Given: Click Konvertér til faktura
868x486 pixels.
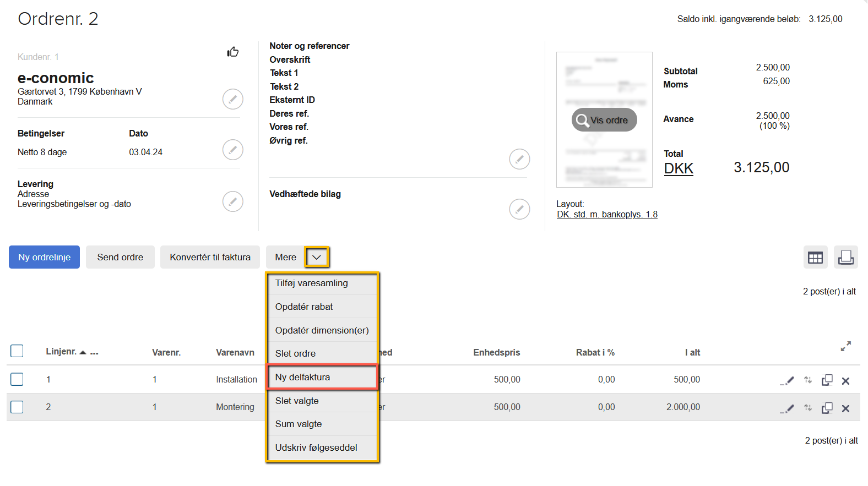Looking at the screenshot, I should (210, 257).
